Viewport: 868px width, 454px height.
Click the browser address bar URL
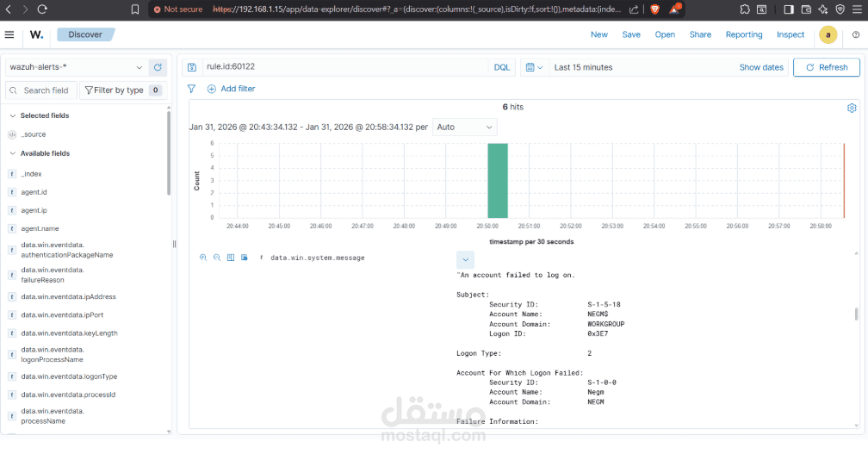tap(416, 9)
